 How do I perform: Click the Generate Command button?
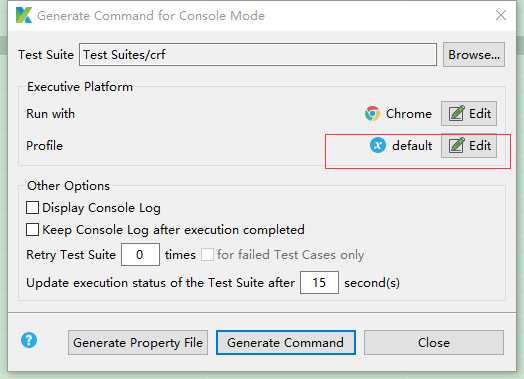[x=286, y=343]
